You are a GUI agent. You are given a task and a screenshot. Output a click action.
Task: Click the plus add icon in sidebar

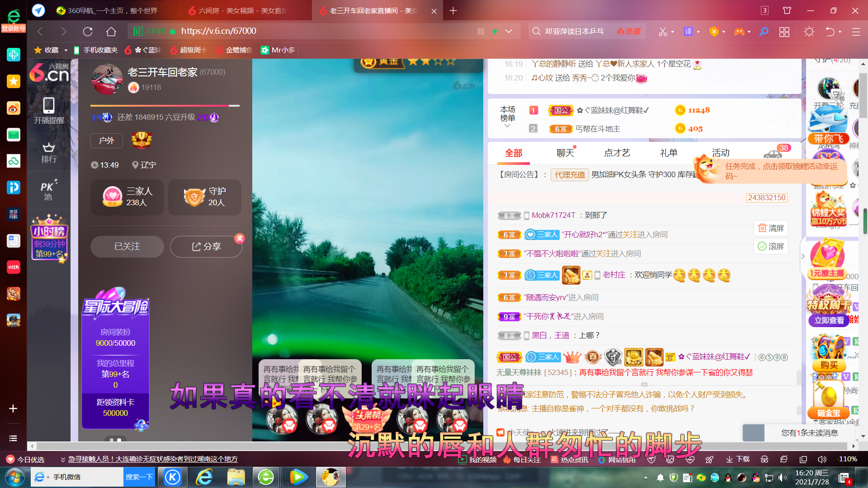[x=13, y=408]
